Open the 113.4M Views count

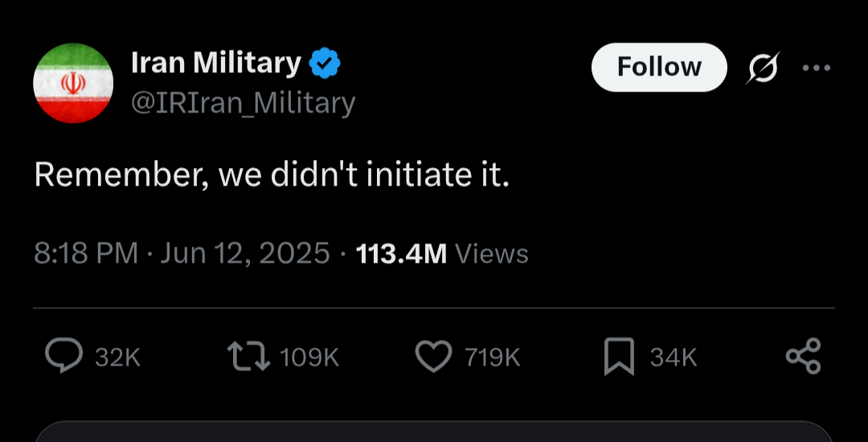[x=442, y=254]
